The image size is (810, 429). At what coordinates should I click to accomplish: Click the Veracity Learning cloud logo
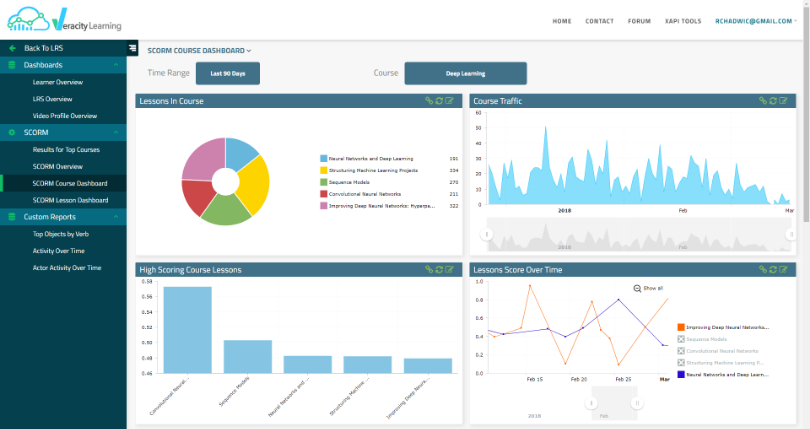click(30, 20)
